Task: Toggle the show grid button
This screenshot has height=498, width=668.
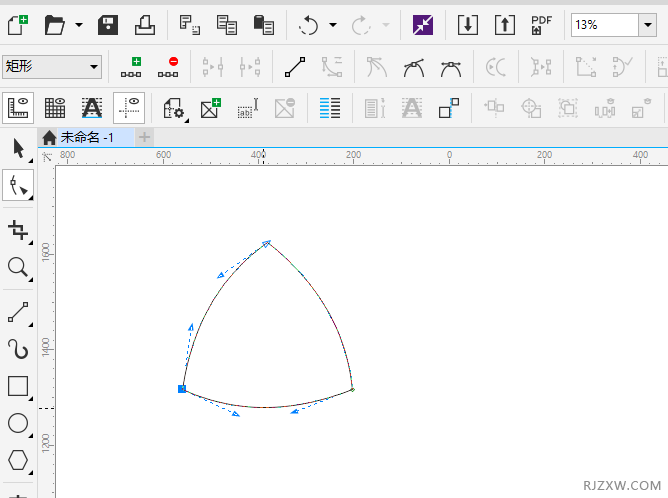Action: [x=55, y=107]
